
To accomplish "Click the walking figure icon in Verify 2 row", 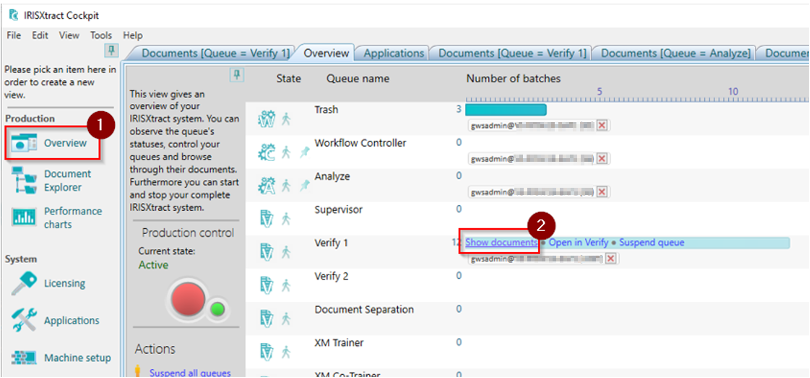I will coord(286,286).
